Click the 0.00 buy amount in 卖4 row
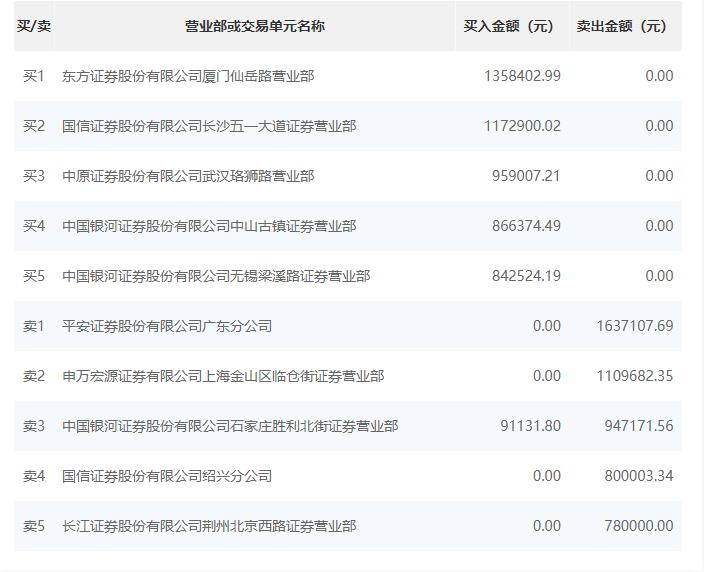This screenshot has height=572, width=704. (547, 475)
